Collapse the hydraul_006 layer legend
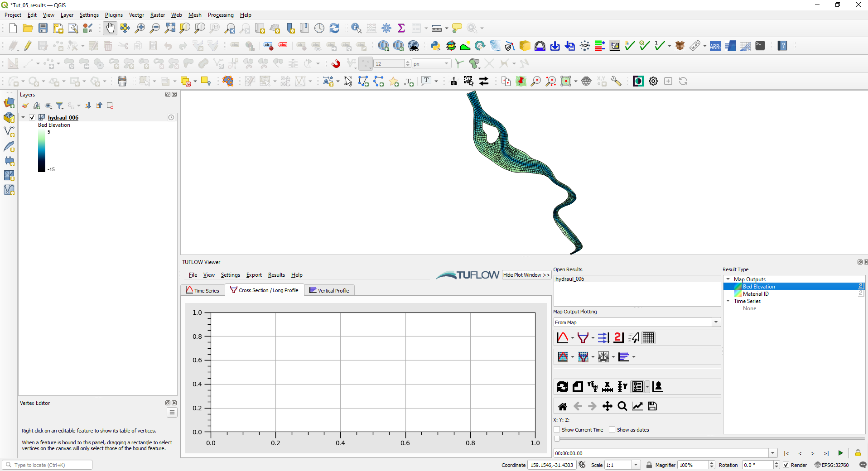 (x=23, y=117)
